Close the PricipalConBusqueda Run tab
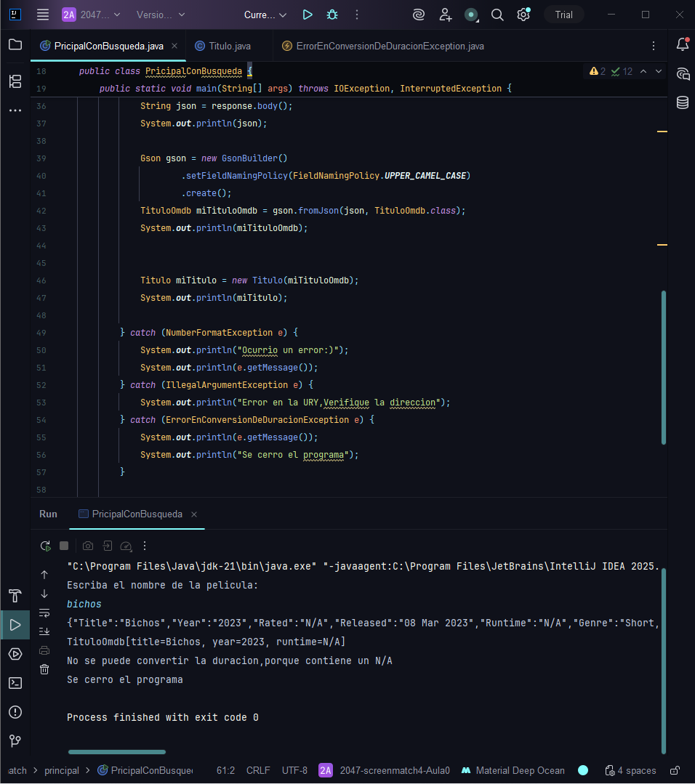695x784 pixels. (x=194, y=514)
